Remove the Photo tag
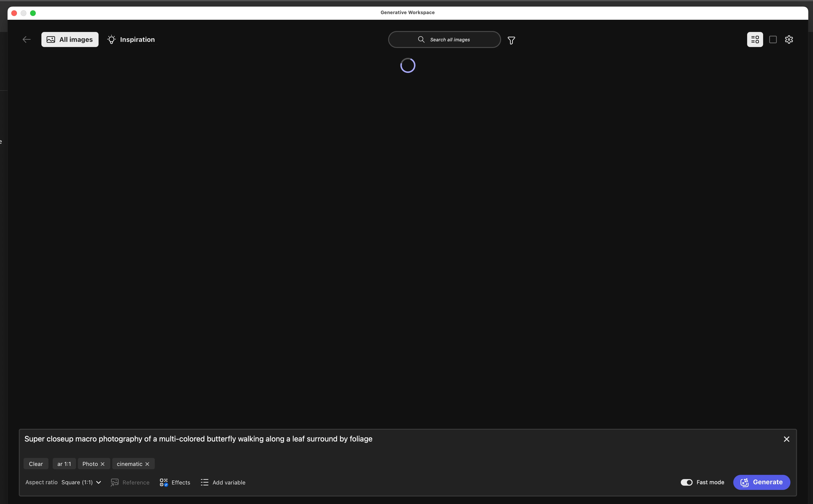This screenshot has height=504, width=813. pos(103,464)
